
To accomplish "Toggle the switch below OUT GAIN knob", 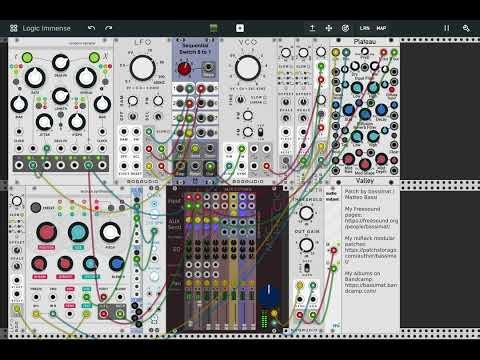I will click(307, 268).
